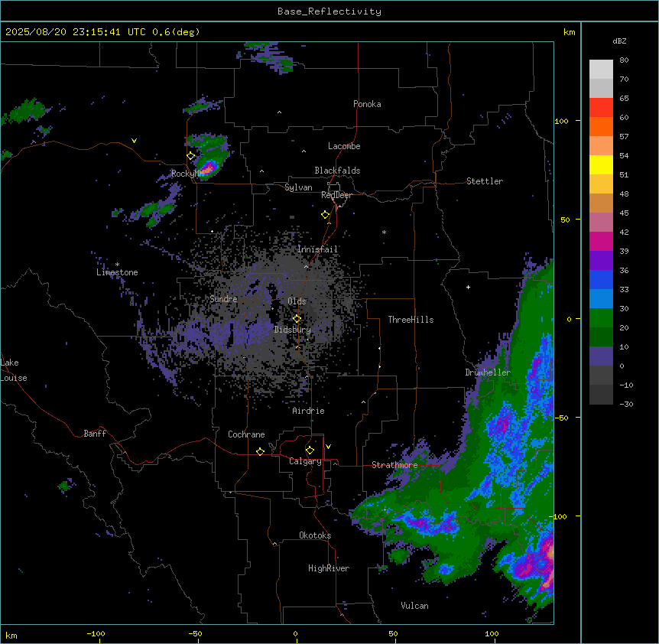Click the dBZ legend heading
Image resolution: width=659 pixels, height=644 pixels.
pos(619,41)
